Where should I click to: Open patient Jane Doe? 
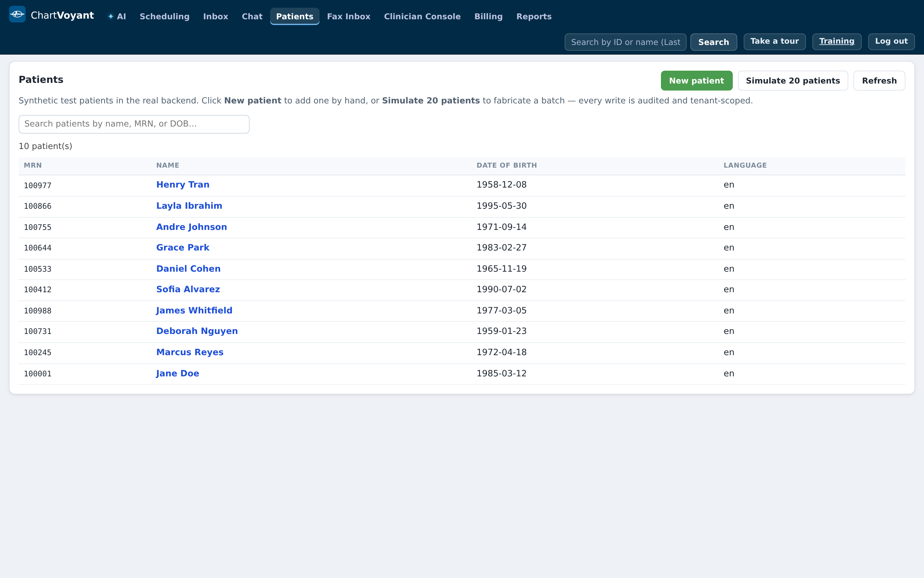177,373
